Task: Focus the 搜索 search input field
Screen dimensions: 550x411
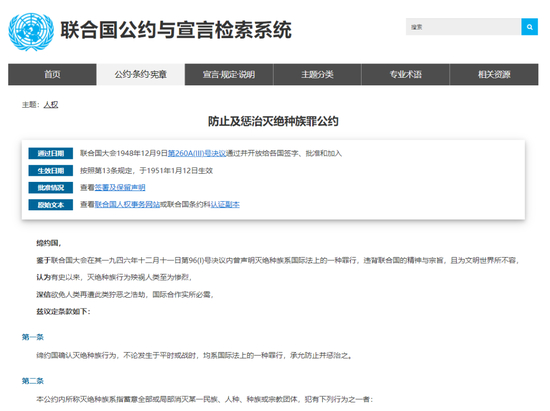Action: point(463,27)
